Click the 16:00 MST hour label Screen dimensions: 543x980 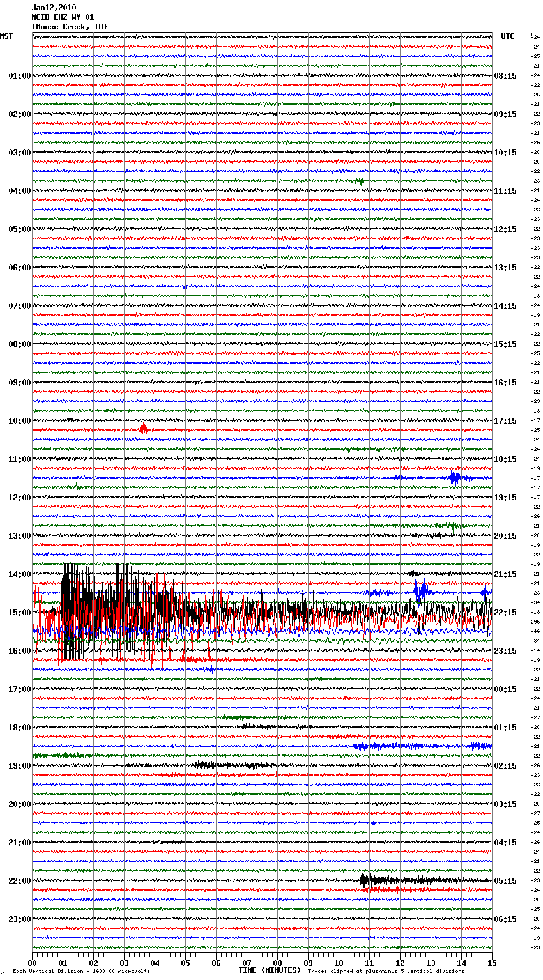pyautogui.click(x=20, y=651)
